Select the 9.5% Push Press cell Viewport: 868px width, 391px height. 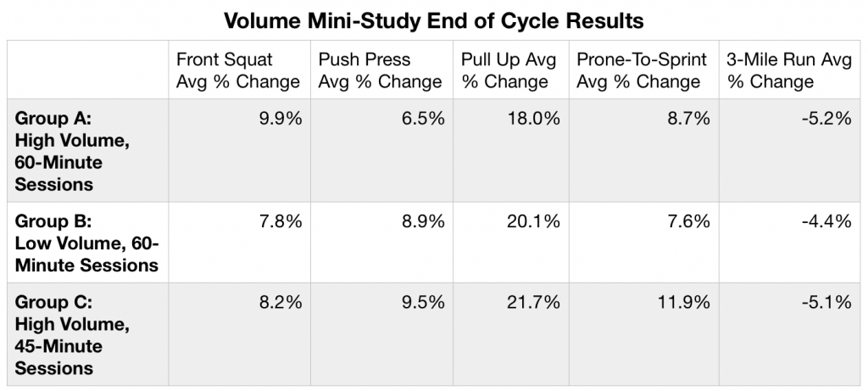[425, 304]
